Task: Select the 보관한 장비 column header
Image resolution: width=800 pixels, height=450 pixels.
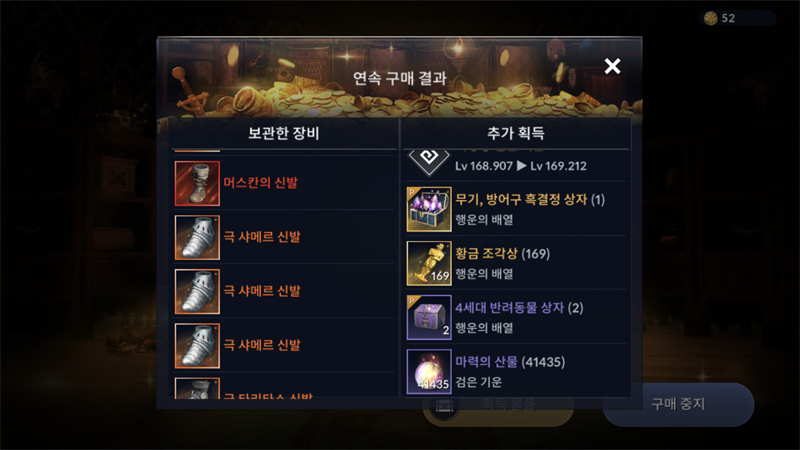Action: point(284,133)
